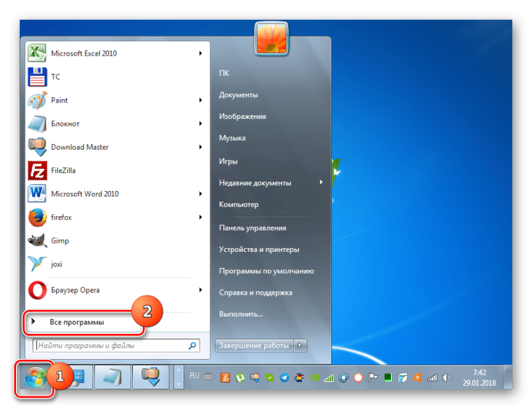532x409 pixels.
Task: Click the Action Center flag tray icon
Action: tap(373, 378)
